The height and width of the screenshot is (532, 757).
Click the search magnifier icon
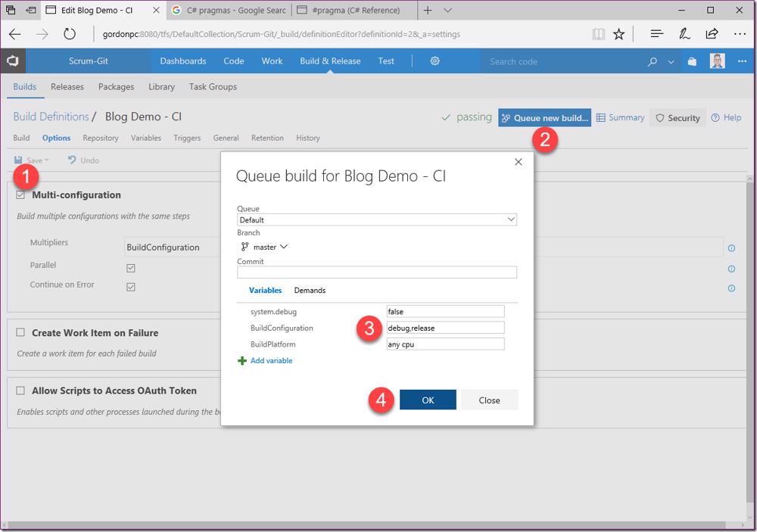(x=653, y=61)
